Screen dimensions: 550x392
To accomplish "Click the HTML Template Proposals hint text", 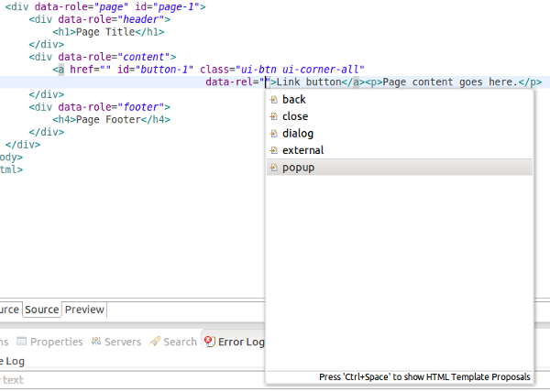I will [x=424, y=377].
